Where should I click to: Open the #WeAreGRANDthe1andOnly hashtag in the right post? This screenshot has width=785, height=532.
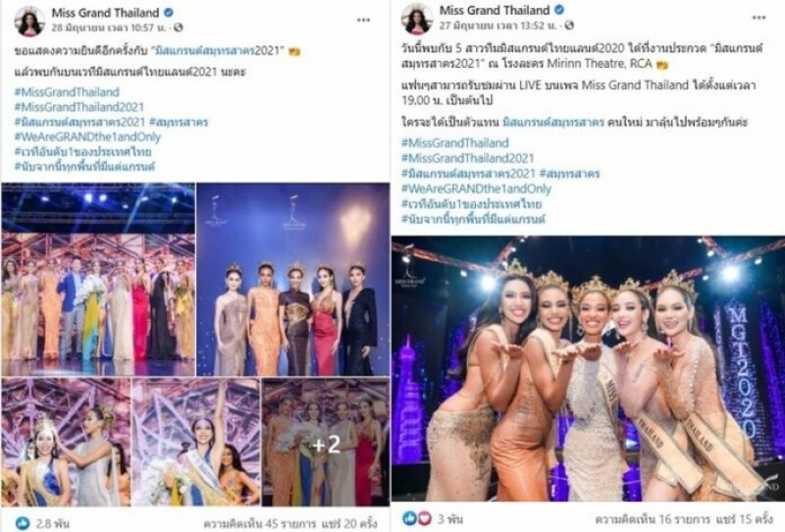click(476, 188)
